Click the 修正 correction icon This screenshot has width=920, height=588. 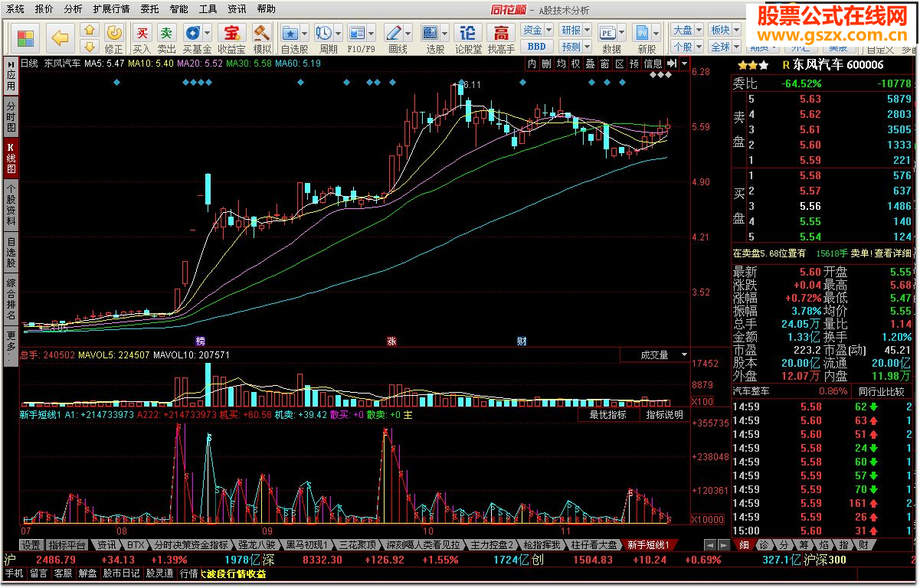click(x=113, y=38)
